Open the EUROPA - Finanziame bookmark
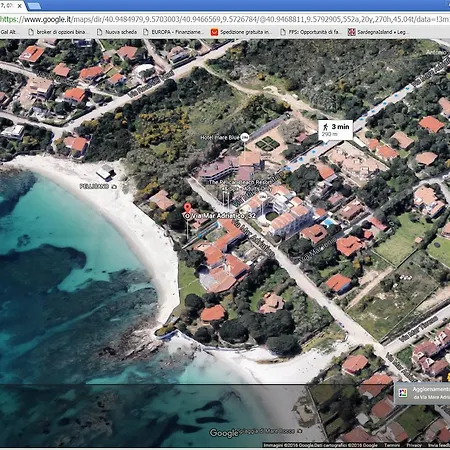450x450 pixels. click(173, 32)
